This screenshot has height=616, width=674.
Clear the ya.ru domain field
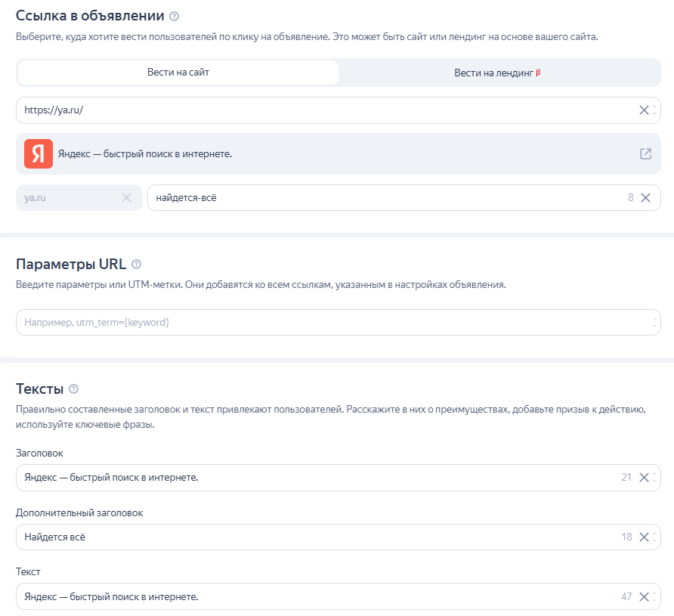(x=126, y=198)
